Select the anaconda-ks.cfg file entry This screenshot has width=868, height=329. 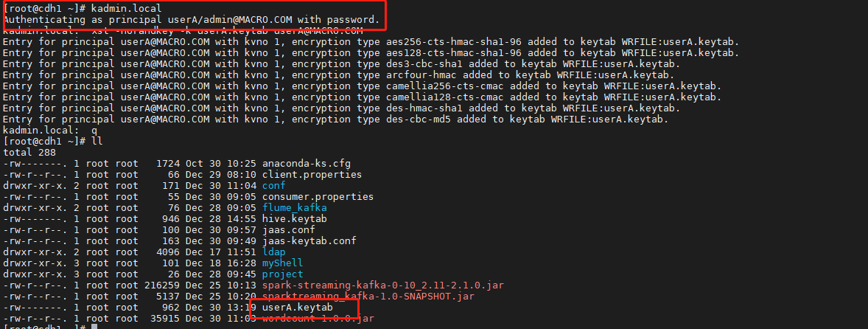click(x=306, y=163)
